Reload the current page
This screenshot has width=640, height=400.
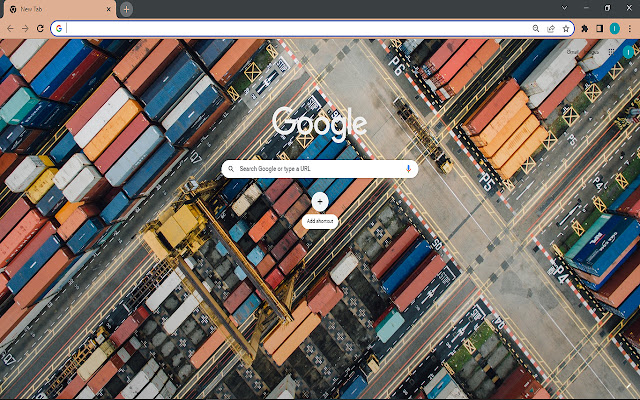[40, 29]
